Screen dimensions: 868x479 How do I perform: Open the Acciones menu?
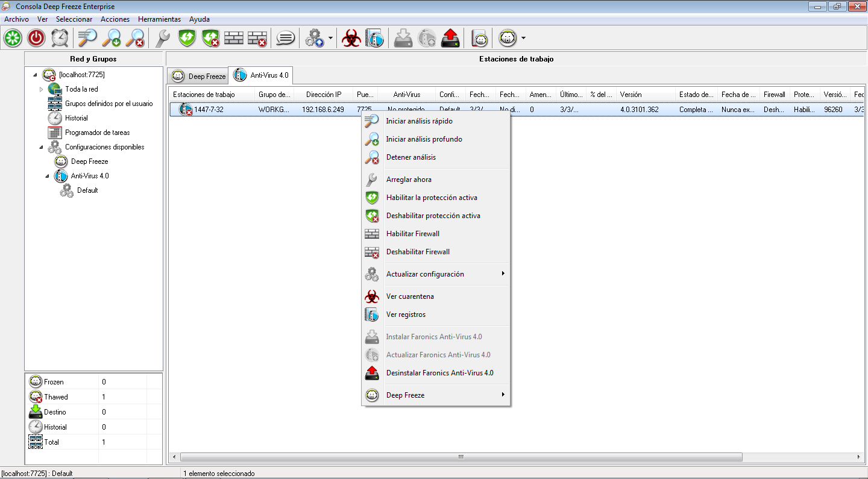click(115, 19)
